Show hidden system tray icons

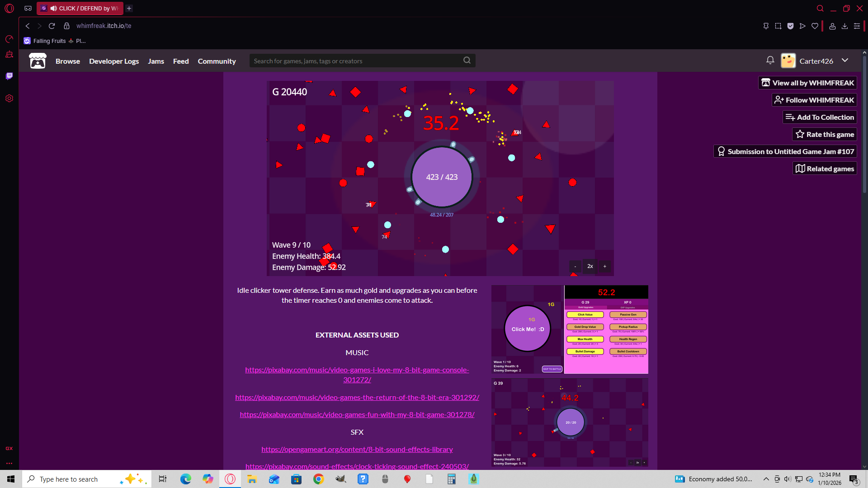(x=766, y=479)
